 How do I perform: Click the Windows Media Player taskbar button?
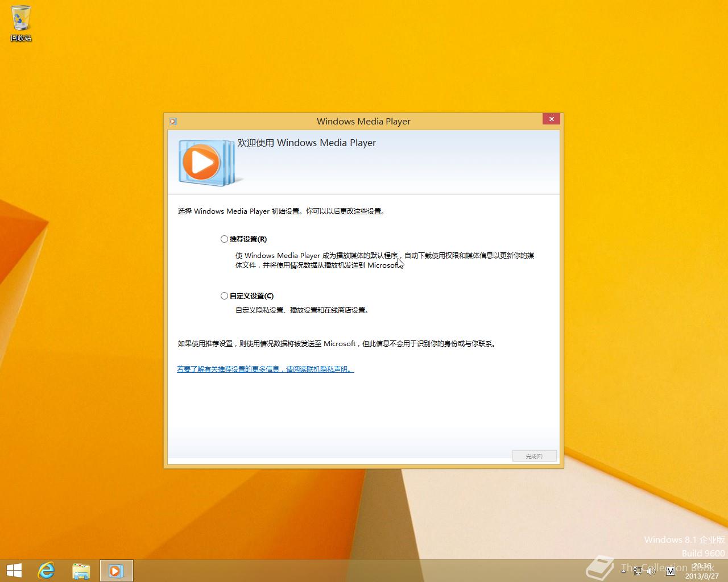click(x=116, y=571)
